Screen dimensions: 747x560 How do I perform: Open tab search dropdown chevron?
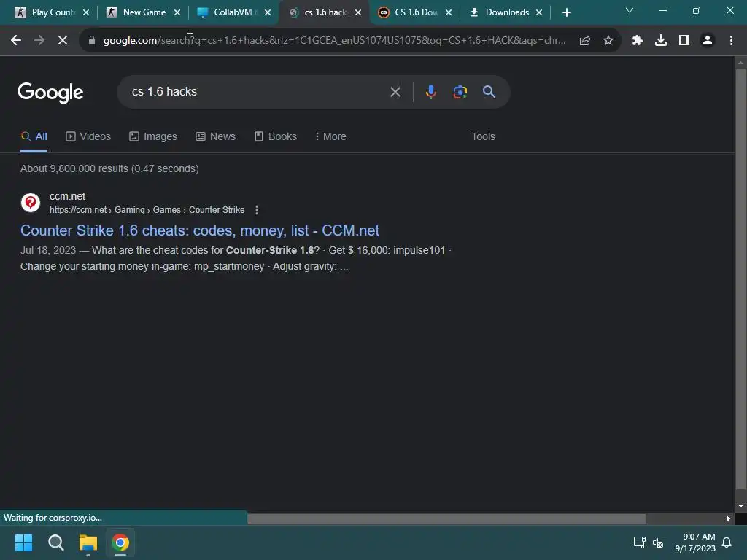click(x=630, y=10)
